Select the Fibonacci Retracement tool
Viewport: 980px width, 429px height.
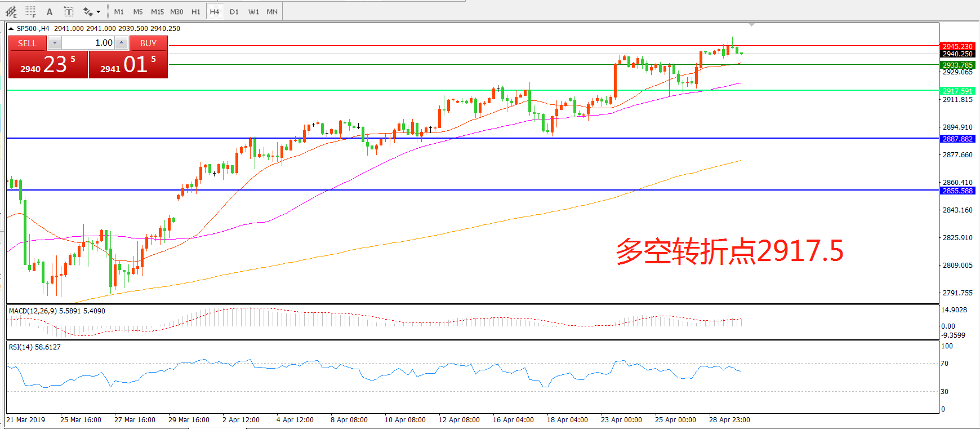pos(30,11)
